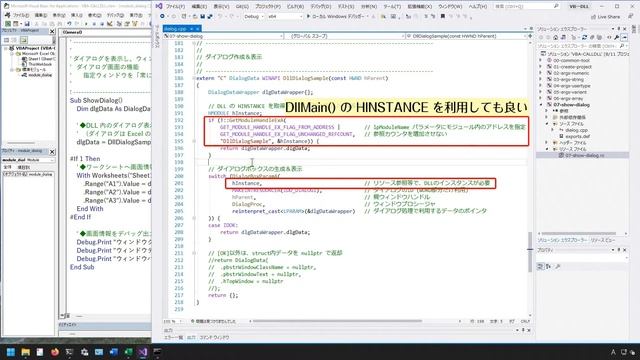Select module_dialog in VBA project tree
This screenshot has width=640, height=360.
[x=40, y=75]
